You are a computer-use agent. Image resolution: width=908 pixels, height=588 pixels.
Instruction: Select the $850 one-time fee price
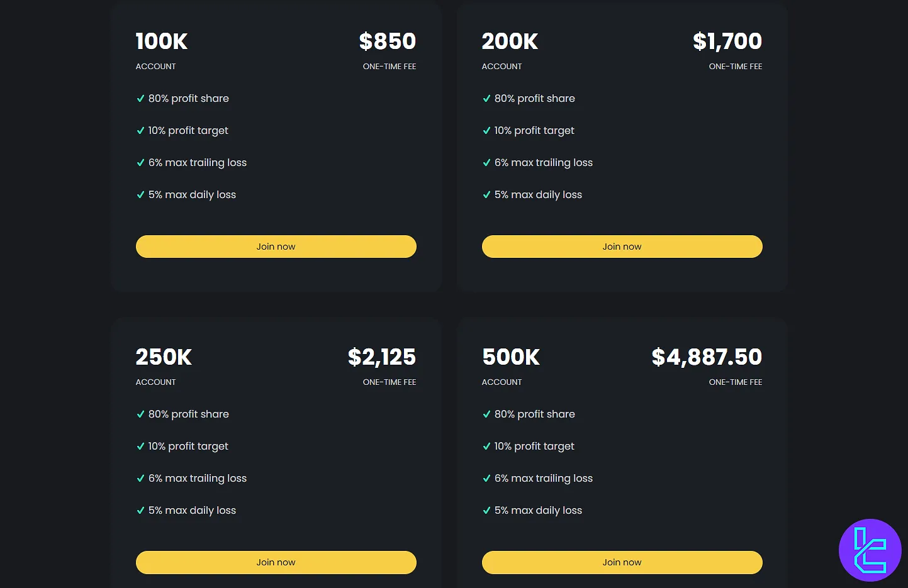pyautogui.click(x=388, y=42)
